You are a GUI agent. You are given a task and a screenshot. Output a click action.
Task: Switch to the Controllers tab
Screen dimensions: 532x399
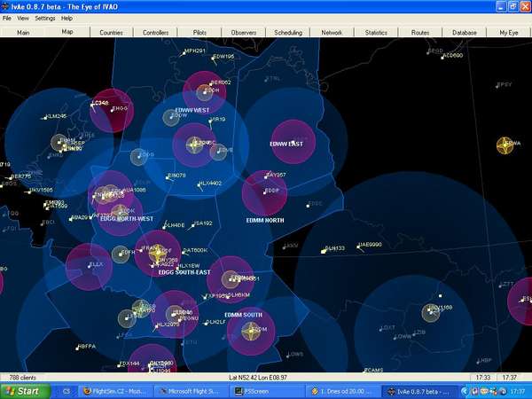coord(156,33)
